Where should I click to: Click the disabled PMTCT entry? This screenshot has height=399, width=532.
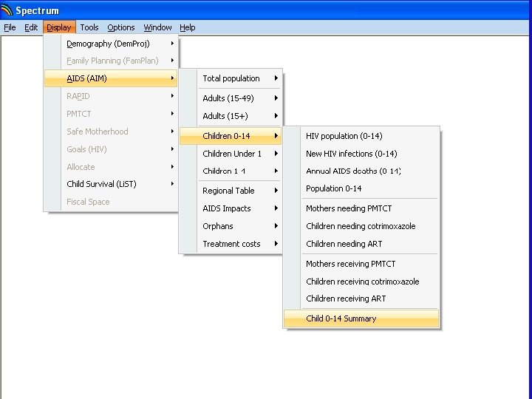[x=111, y=114]
